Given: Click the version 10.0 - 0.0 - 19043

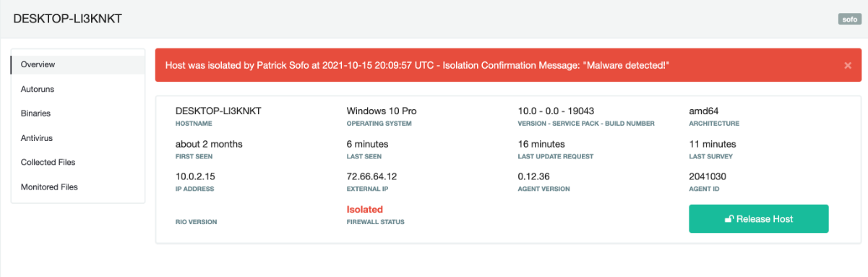Looking at the screenshot, I should pyautogui.click(x=556, y=111).
